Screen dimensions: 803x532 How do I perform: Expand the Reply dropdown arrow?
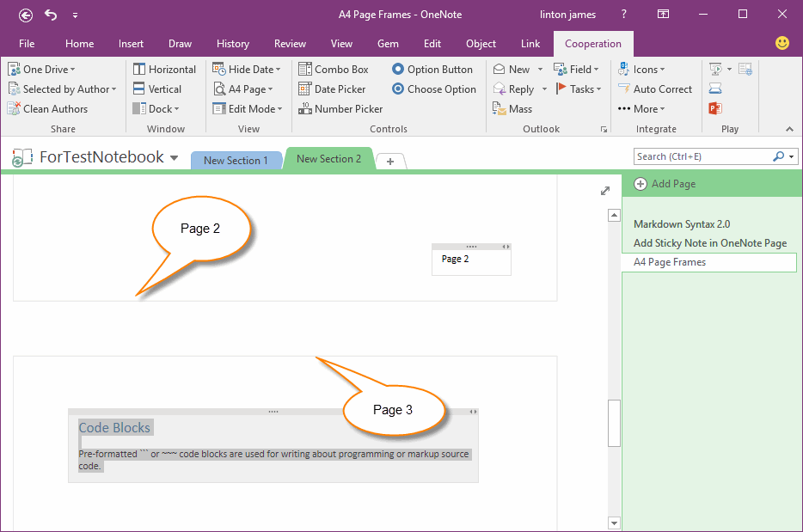tap(544, 89)
